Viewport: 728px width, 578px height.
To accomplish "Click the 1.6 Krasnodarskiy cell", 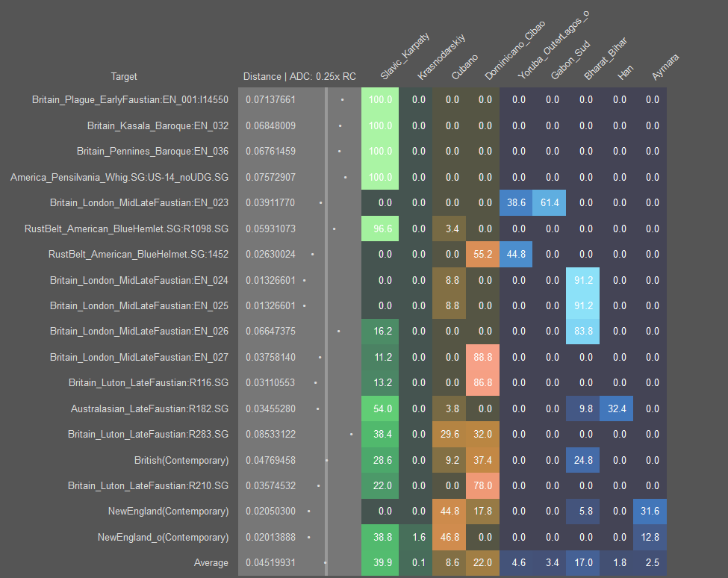I will coord(416,538).
